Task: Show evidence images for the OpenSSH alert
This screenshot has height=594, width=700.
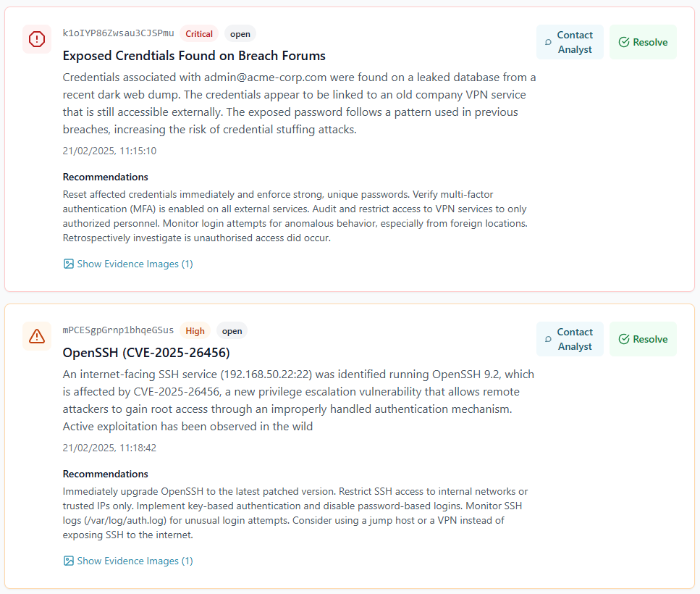Action: click(135, 561)
